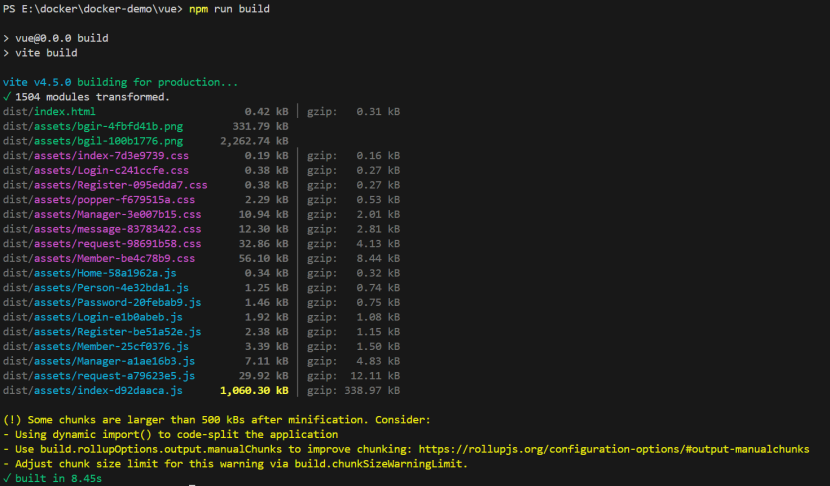This screenshot has width=830, height=486.
Task: Click the Member-be4c78b9.css file path
Action: click(x=99, y=258)
